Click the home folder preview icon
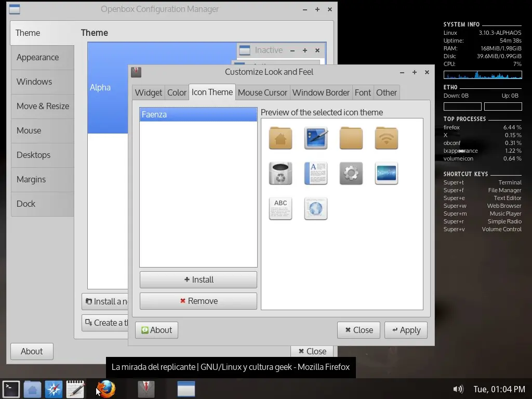Image resolution: width=532 pixels, height=399 pixels. point(280,138)
